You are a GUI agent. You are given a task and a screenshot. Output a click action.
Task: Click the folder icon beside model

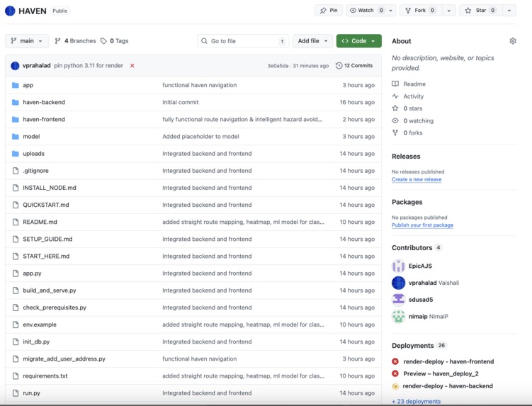[x=16, y=137]
